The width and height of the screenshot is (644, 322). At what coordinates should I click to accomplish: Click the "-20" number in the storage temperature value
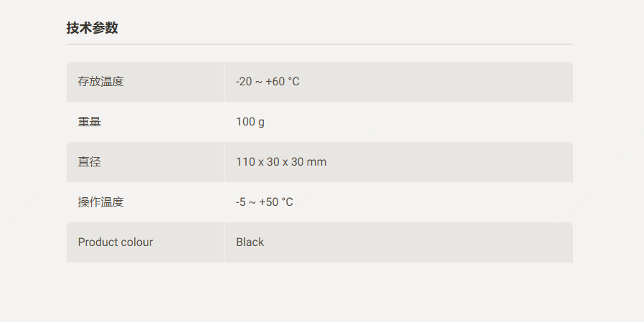pos(244,82)
